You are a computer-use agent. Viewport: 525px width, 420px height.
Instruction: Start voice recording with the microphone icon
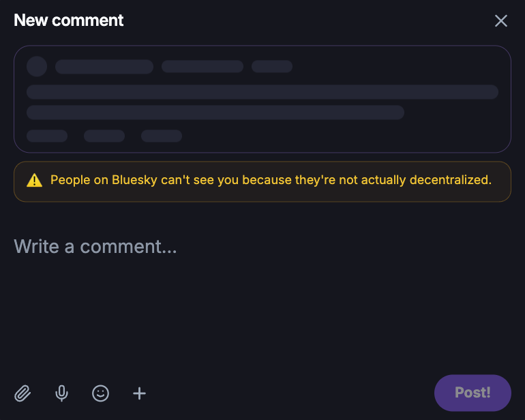pos(61,393)
